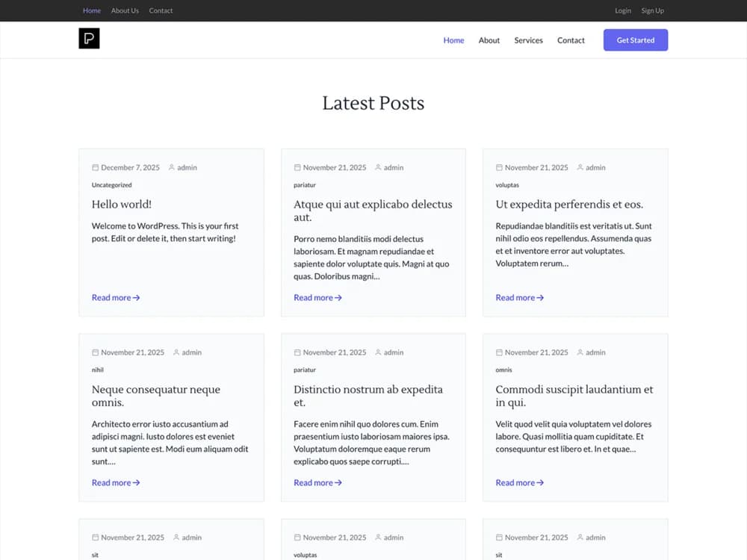
Task: Open the Hello world! post title
Action: pyautogui.click(x=122, y=205)
